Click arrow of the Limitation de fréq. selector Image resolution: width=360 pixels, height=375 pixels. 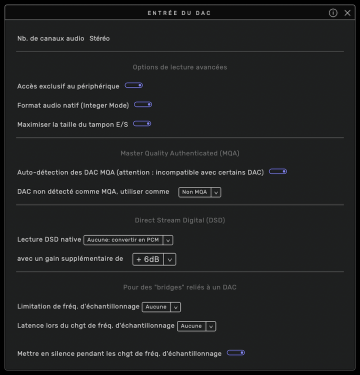point(176,307)
